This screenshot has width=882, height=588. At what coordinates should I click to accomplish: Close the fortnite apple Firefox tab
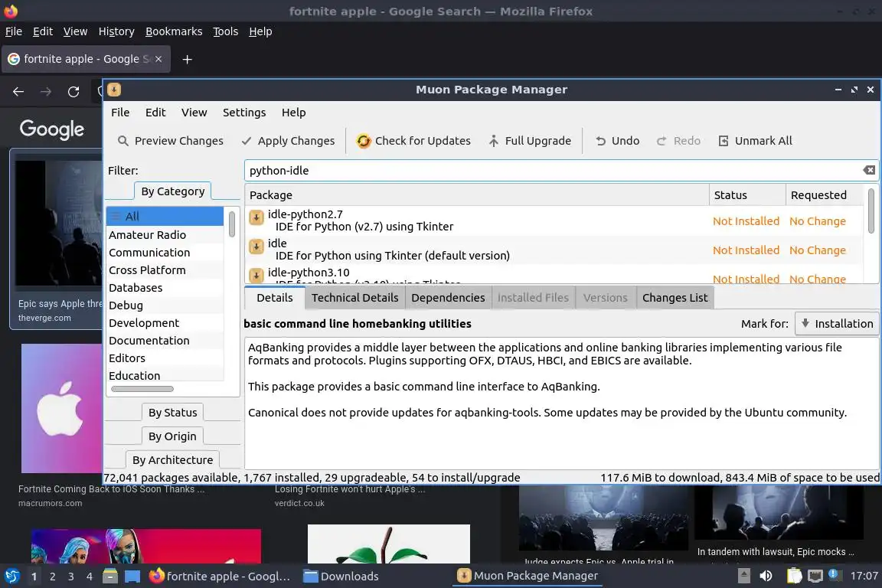click(x=158, y=59)
